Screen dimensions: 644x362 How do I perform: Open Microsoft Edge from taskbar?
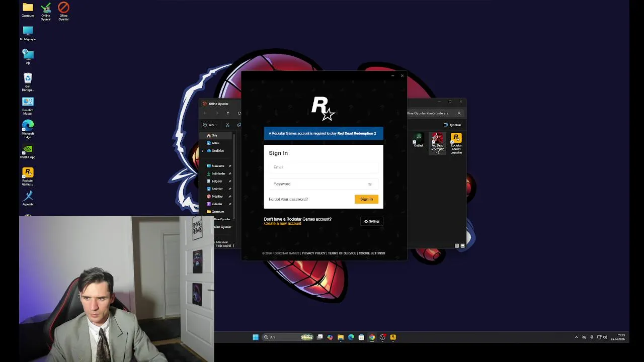click(351, 337)
